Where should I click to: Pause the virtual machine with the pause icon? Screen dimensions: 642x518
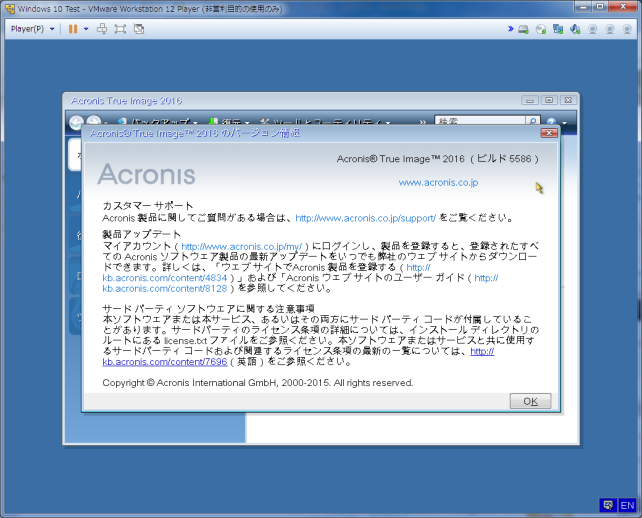click(73, 29)
